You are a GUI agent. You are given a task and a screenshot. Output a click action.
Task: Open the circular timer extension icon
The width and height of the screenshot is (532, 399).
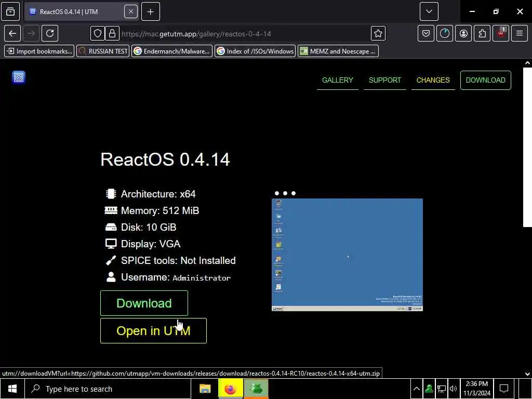point(445,33)
